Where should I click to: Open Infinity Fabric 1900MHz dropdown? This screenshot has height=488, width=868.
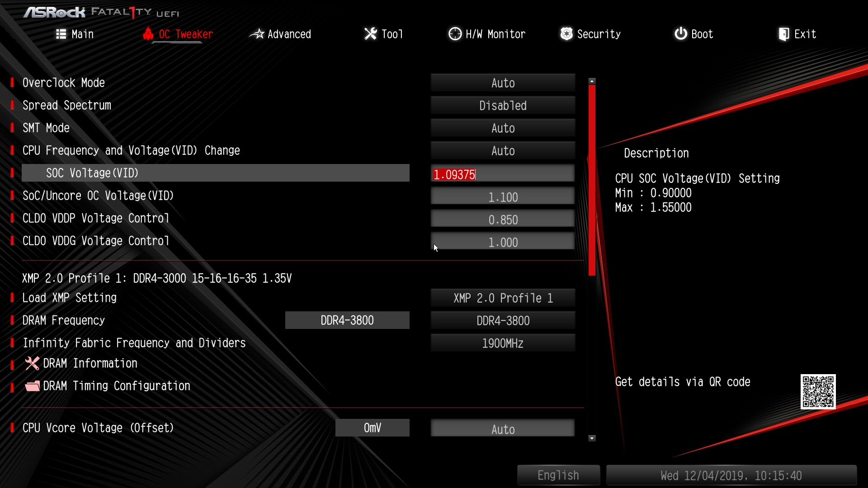pyautogui.click(x=503, y=343)
